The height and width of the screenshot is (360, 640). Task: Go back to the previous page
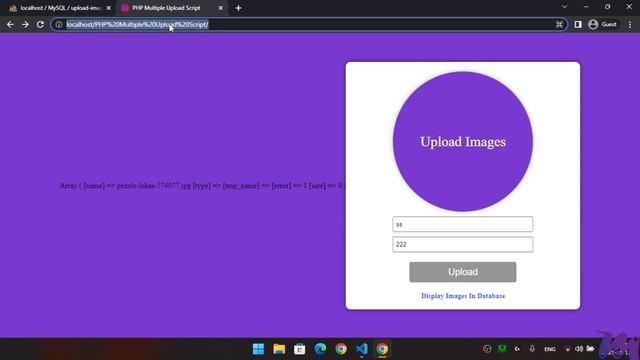coord(10,24)
